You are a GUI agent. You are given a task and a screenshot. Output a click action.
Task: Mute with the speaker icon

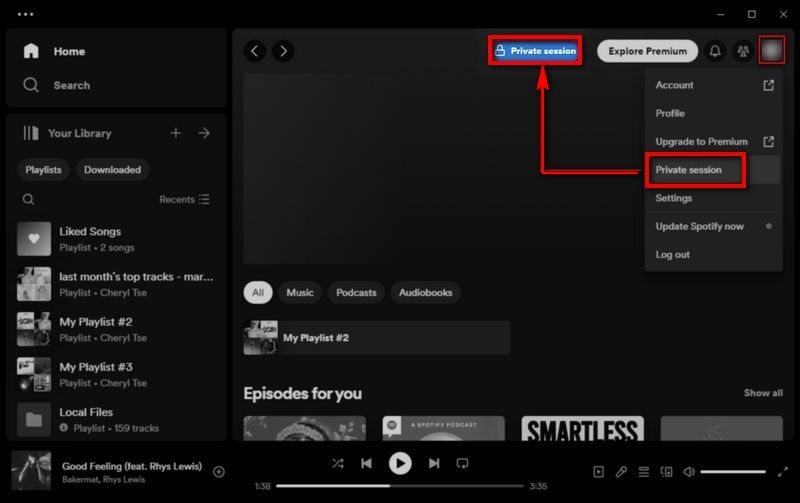(x=689, y=472)
